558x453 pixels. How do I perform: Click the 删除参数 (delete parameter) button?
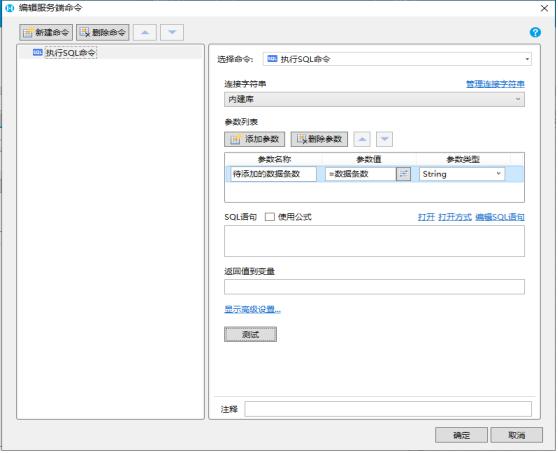coord(319,139)
